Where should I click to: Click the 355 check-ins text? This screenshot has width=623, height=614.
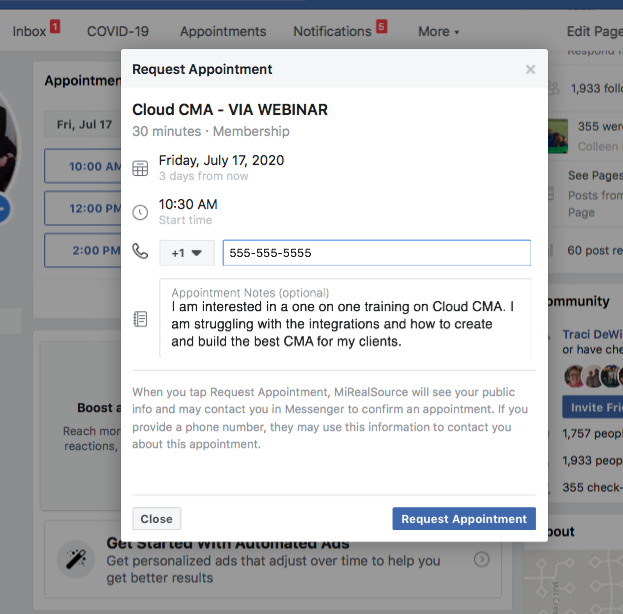(x=592, y=488)
